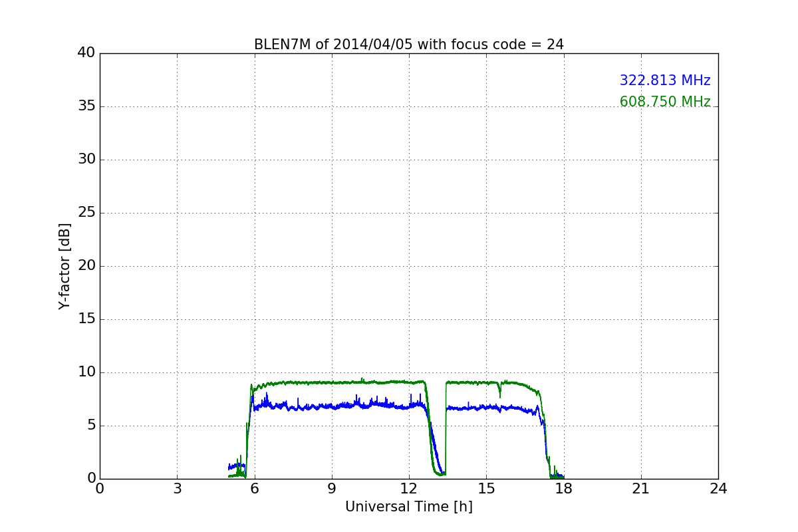Image resolution: width=798 pixels, height=532 pixels.
Task: Select the blue '322.813 MHz' legend label
Action: pos(665,80)
